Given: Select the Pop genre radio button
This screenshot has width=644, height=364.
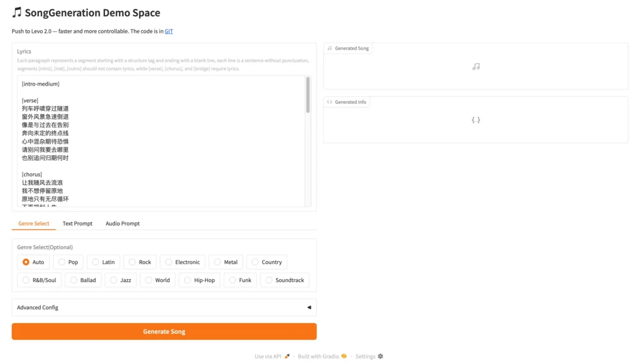Looking at the screenshot, I should [x=62, y=262].
